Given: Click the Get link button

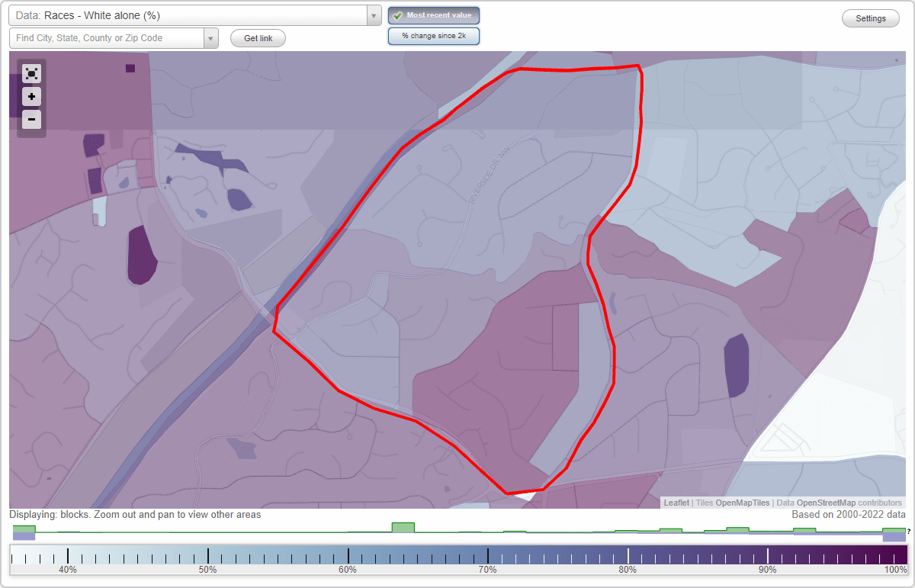Looking at the screenshot, I should pos(258,38).
